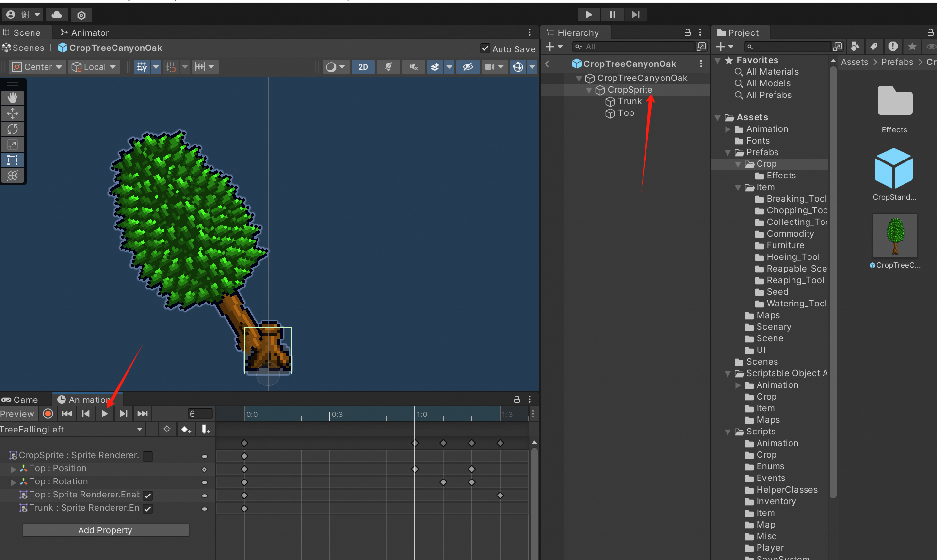Switch to the Animator tab
Image resolution: width=937 pixels, height=560 pixels.
(85, 32)
